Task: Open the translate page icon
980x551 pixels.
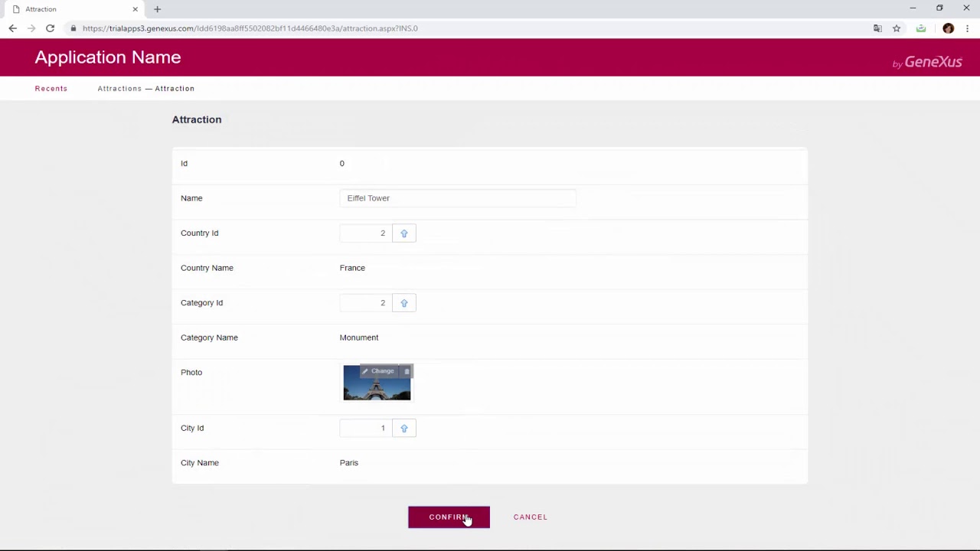Action: [x=877, y=28]
